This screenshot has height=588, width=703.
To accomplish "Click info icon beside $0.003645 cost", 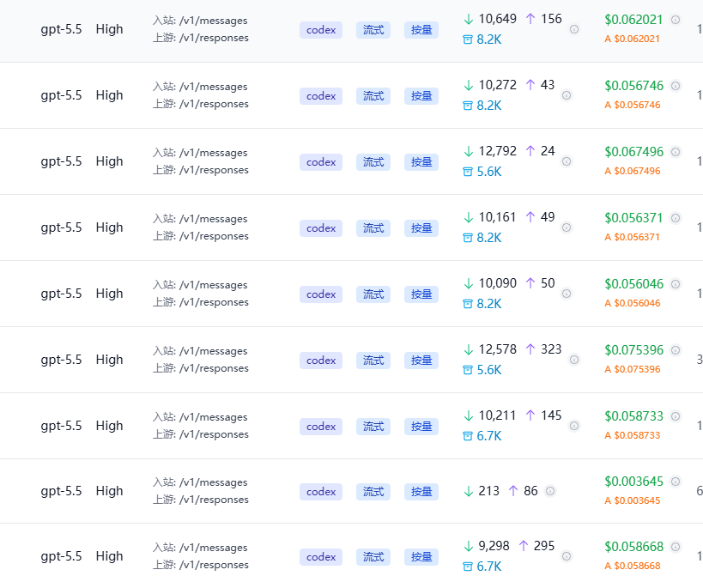I will pyautogui.click(x=676, y=482).
